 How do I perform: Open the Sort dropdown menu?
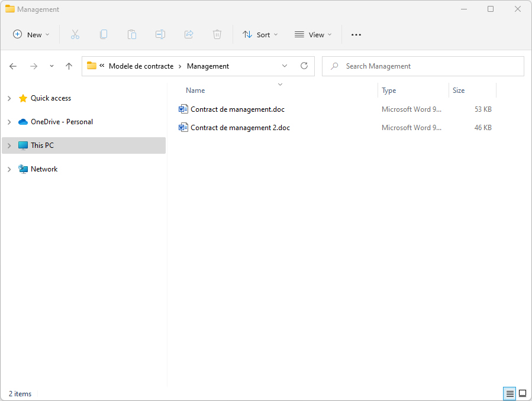coord(260,34)
